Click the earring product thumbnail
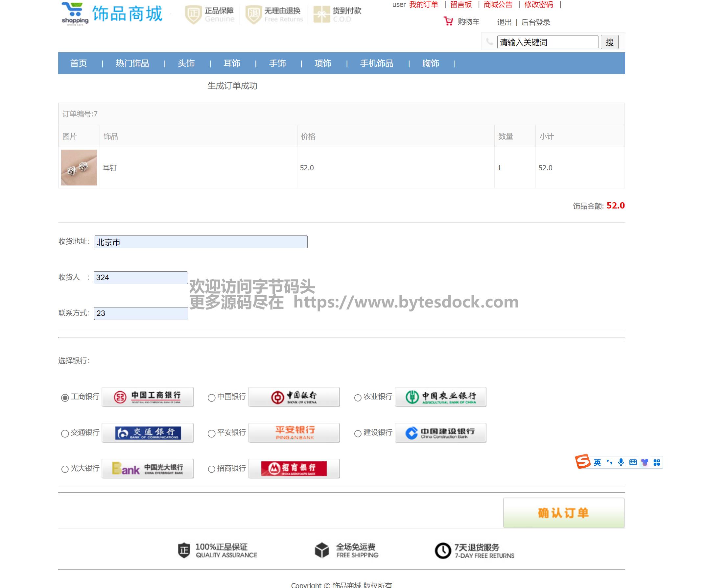Image resolution: width=707 pixels, height=588 pixels. [x=79, y=167]
